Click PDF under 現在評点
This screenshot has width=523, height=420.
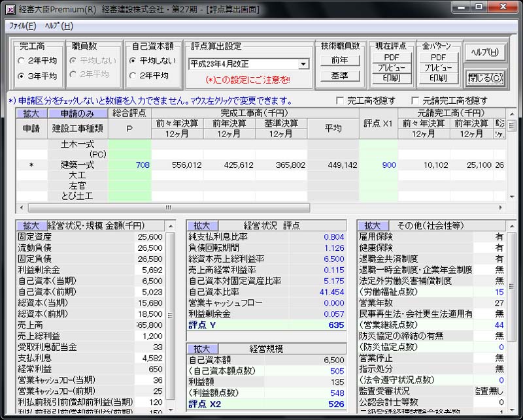click(393, 57)
